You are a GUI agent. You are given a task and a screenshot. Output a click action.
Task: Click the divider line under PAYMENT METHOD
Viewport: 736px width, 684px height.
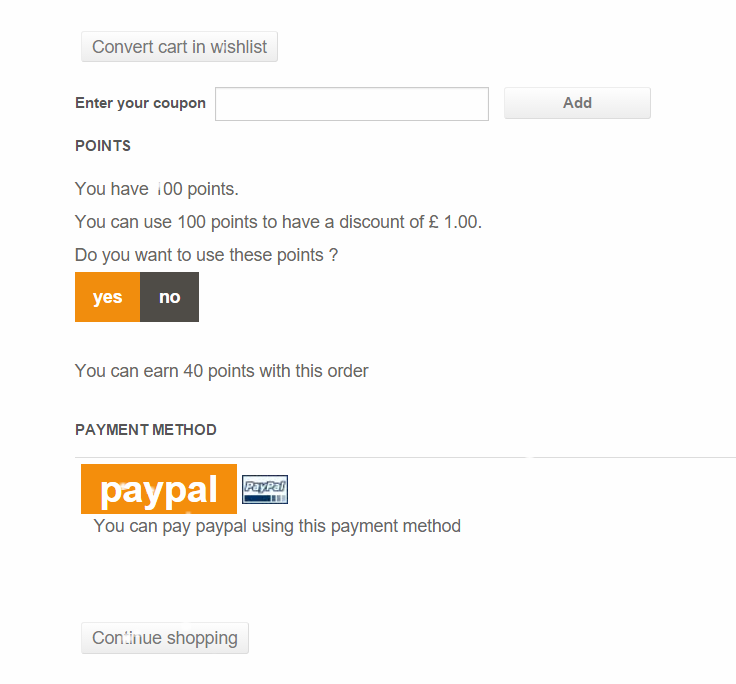tap(400, 458)
